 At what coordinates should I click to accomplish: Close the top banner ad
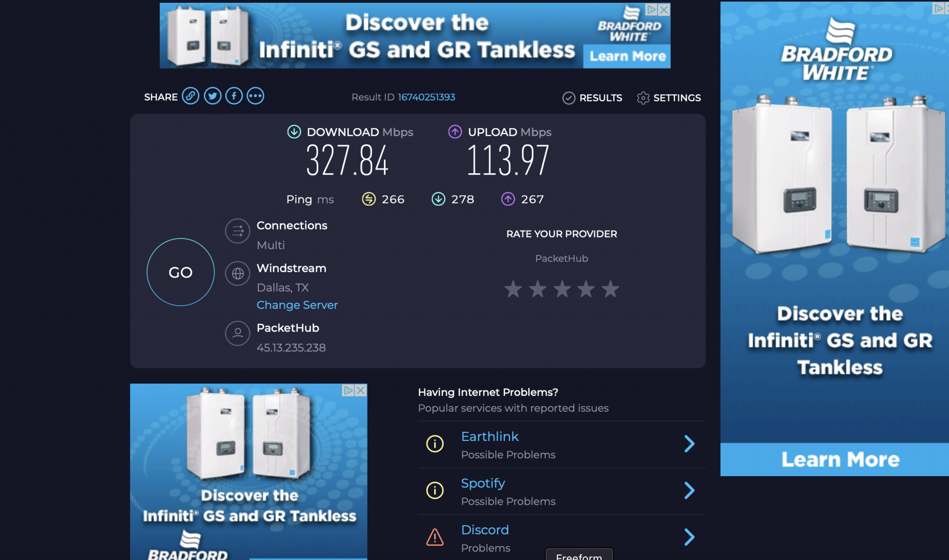point(664,9)
